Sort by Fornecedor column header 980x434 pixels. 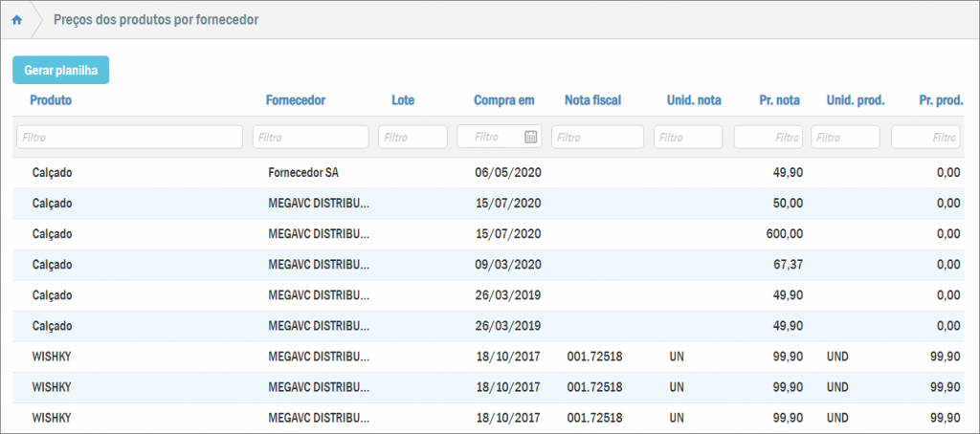[296, 99]
